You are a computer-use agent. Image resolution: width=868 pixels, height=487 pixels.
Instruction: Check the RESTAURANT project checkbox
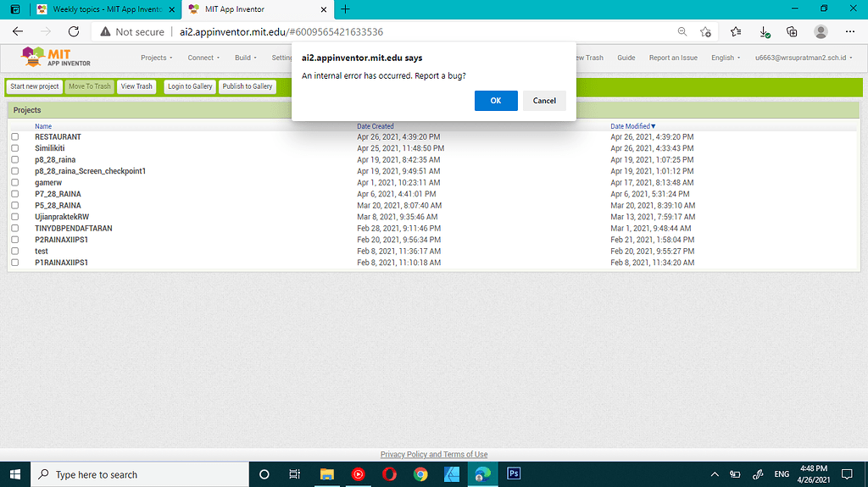coord(14,136)
